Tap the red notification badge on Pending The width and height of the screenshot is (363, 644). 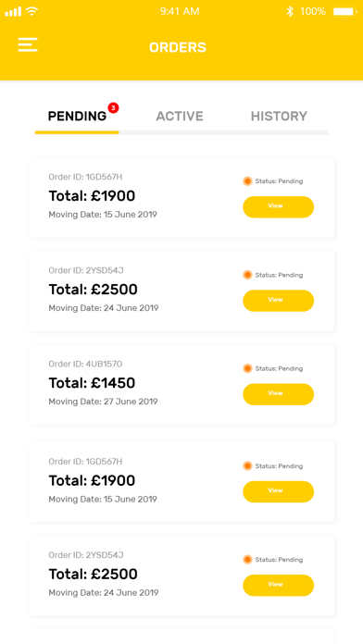(x=114, y=108)
